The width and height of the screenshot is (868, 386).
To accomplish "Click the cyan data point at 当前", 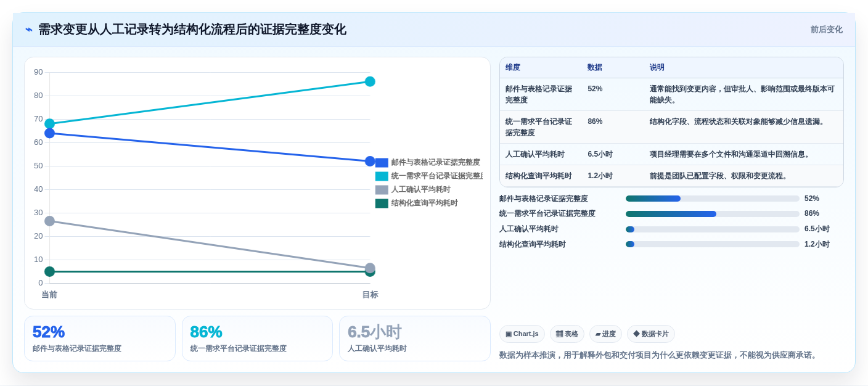I will (x=49, y=124).
